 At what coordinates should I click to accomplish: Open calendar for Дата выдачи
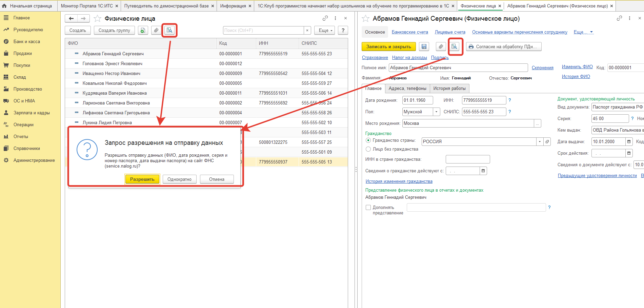coord(629,141)
